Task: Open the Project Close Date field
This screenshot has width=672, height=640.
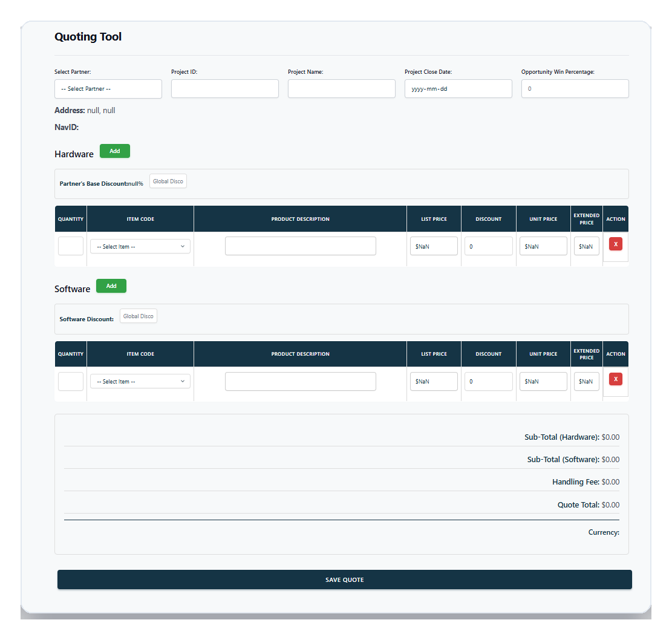Action: click(458, 88)
